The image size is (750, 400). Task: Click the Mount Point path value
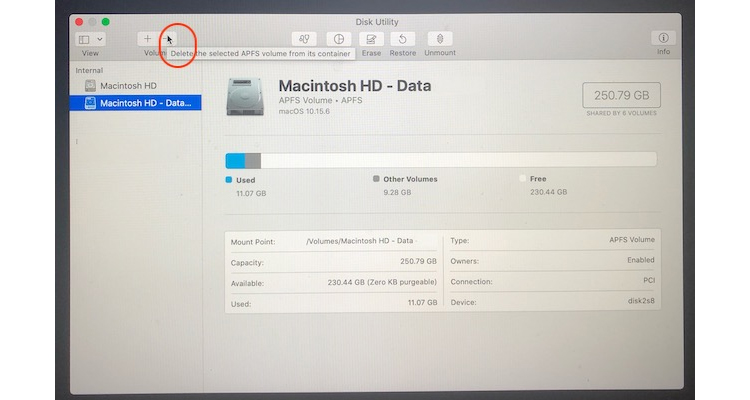(360, 241)
